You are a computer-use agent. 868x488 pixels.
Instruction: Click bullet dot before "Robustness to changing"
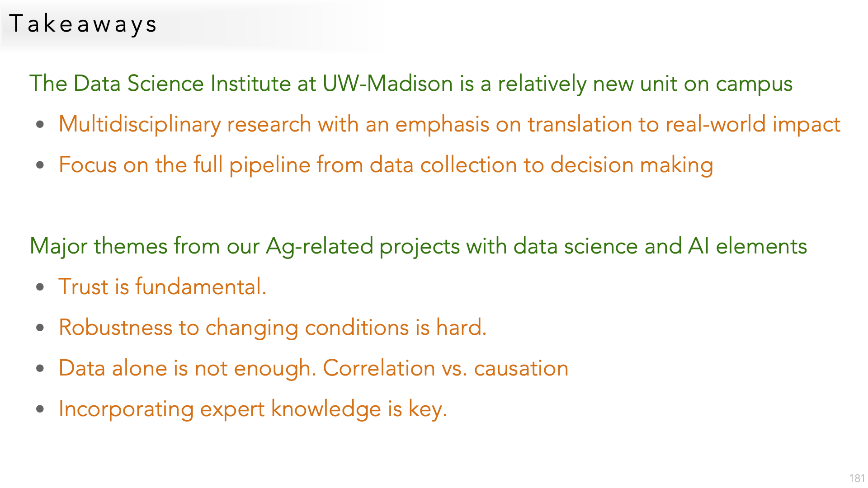(x=40, y=328)
